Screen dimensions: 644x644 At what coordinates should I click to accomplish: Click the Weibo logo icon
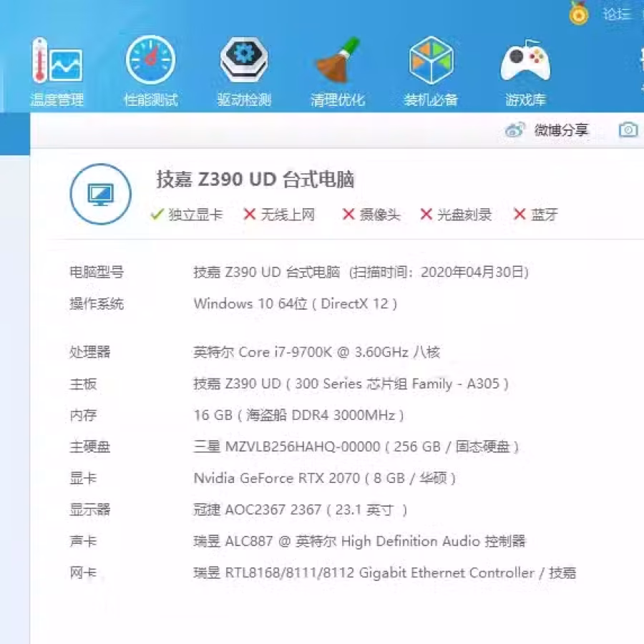coord(515,130)
